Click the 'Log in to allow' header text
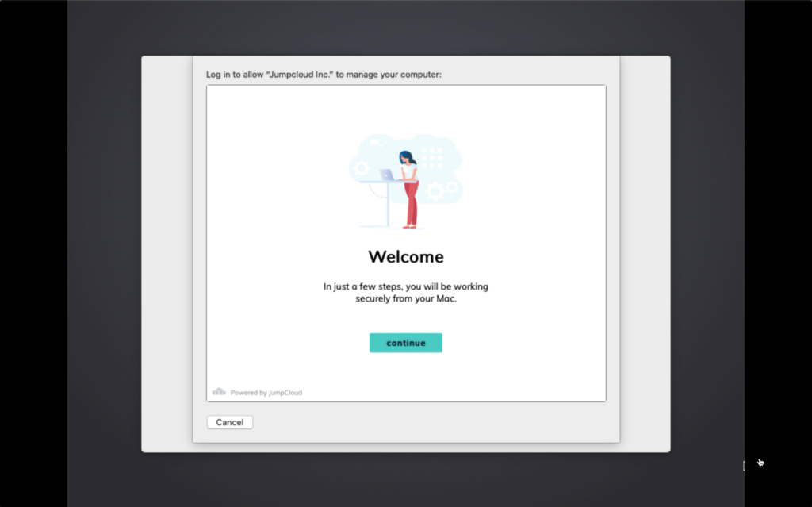The image size is (812, 507). pos(324,75)
